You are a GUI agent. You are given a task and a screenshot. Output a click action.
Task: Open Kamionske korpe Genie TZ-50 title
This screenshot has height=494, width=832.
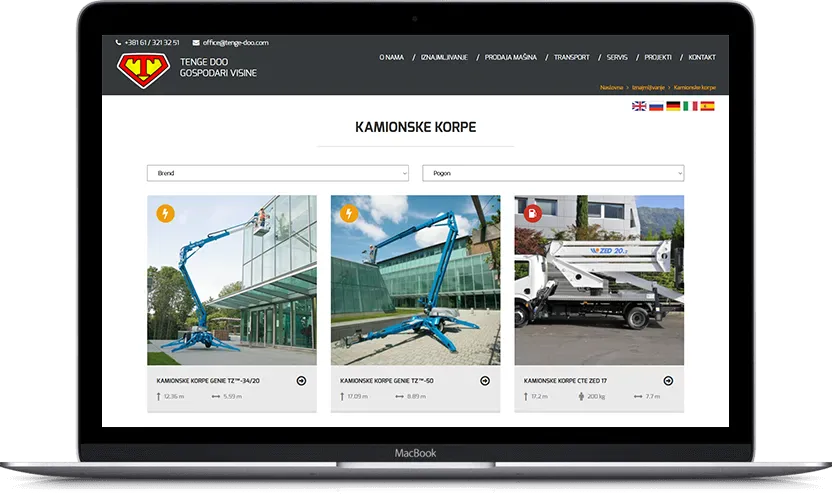click(387, 380)
